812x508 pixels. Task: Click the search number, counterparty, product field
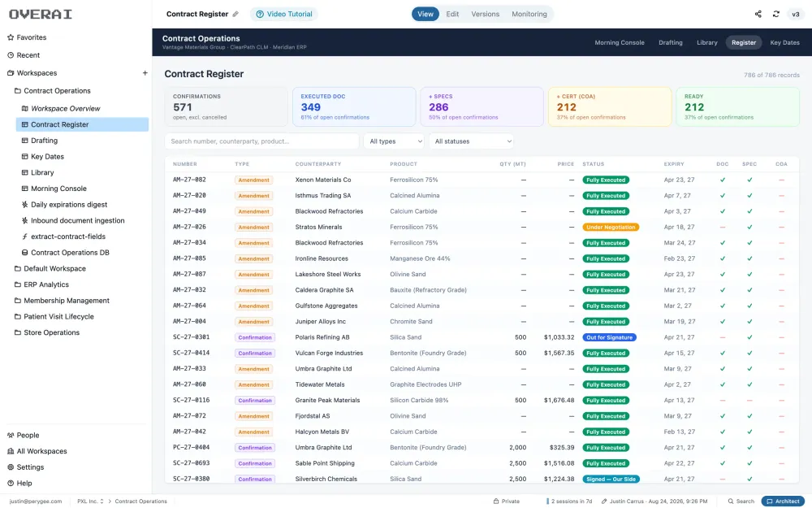tap(261, 141)
